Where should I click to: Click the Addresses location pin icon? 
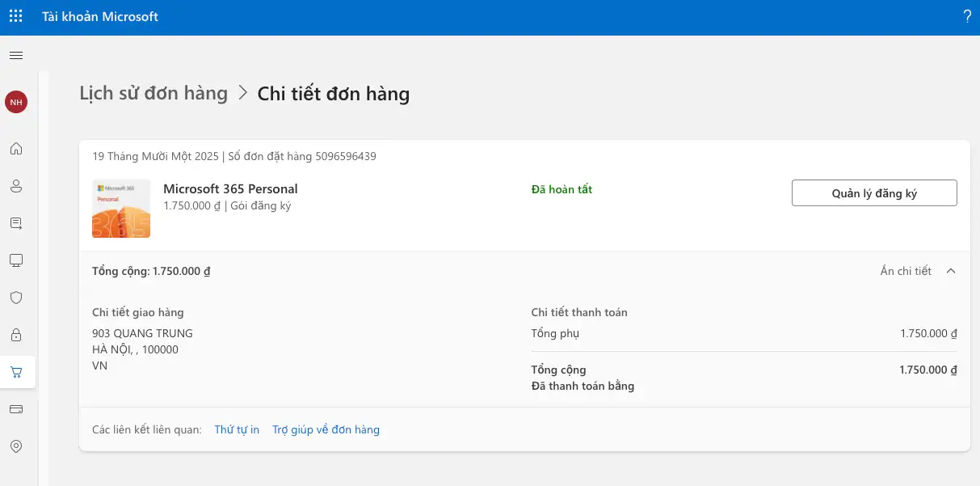(x=16, y=446)
